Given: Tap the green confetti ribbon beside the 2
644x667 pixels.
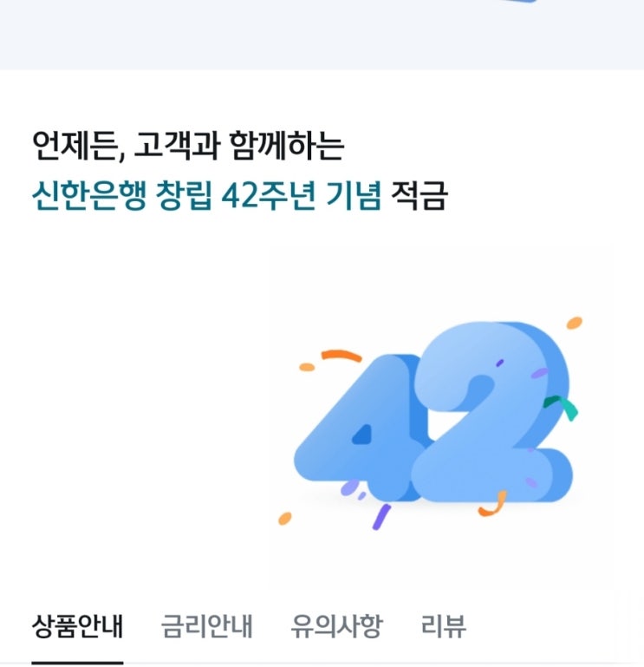Looking at the screenshot, I should [x=561, y=407].
